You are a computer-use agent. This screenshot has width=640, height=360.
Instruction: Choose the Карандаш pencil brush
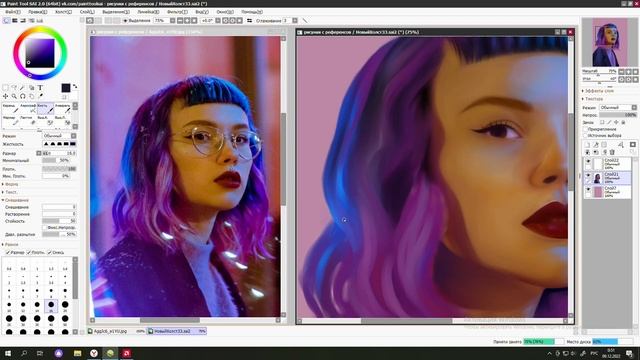10,109
